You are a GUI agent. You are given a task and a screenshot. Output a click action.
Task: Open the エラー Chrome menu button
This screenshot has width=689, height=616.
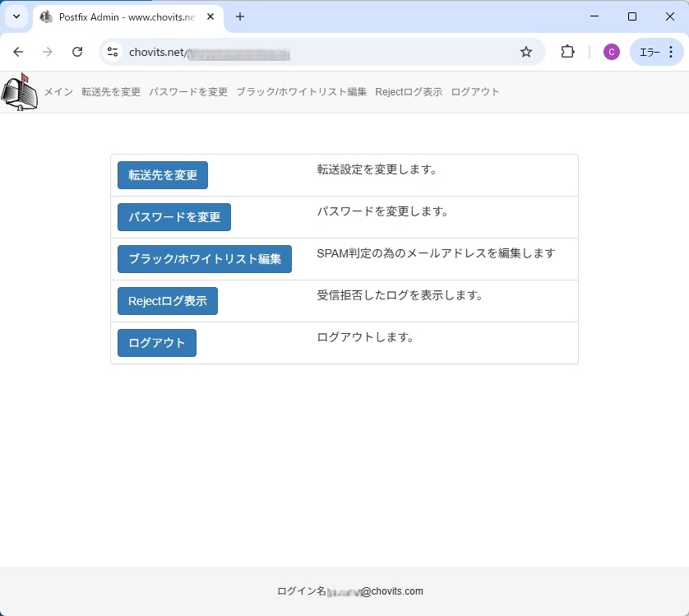[656, 52]
